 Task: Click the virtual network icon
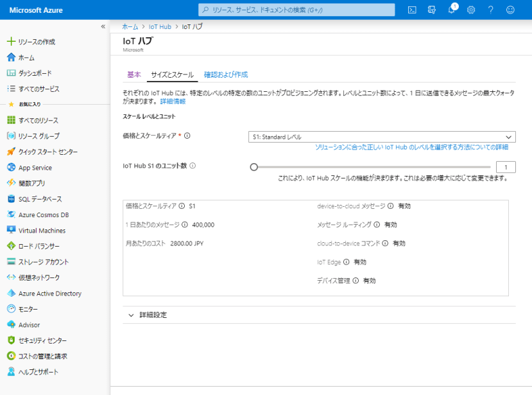11,277
